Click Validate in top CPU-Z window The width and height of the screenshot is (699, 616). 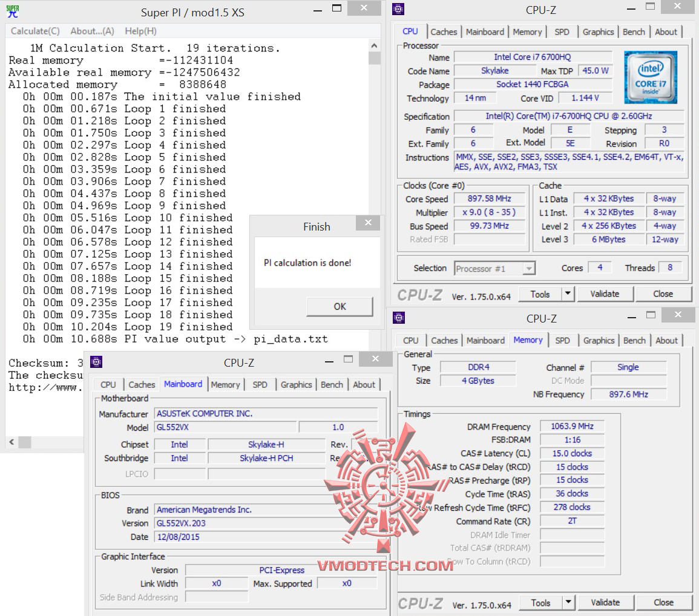click(605, 294)
